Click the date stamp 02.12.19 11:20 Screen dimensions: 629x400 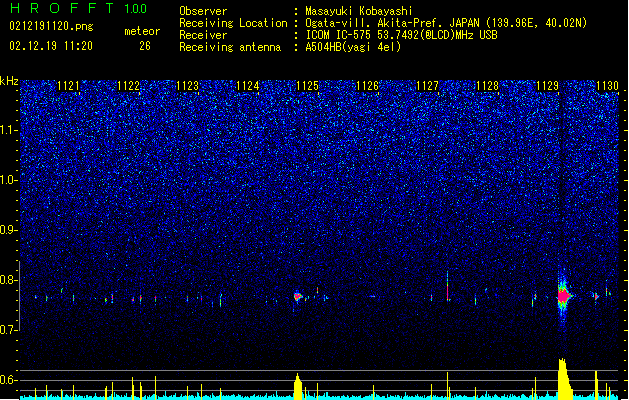tap(51, 46)
